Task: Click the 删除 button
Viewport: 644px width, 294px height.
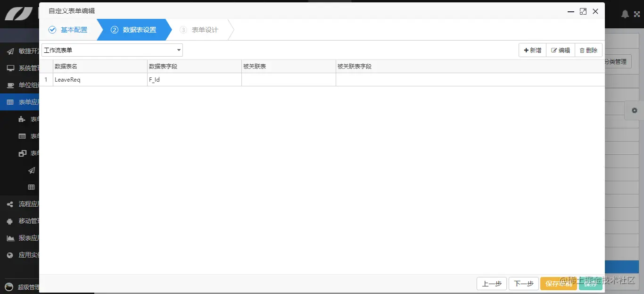Action: [x=588, y=50]
